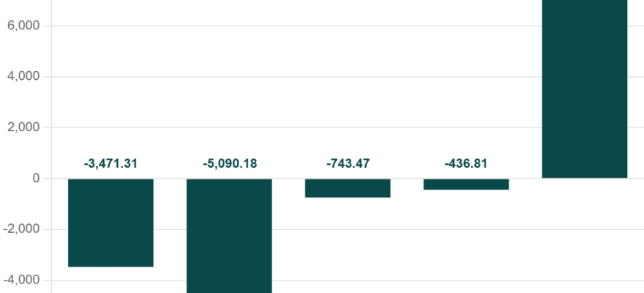Click the 6,000 y-axis tick label
The width and height of the screenshot is (644, 293).
[x=23, y=26]
